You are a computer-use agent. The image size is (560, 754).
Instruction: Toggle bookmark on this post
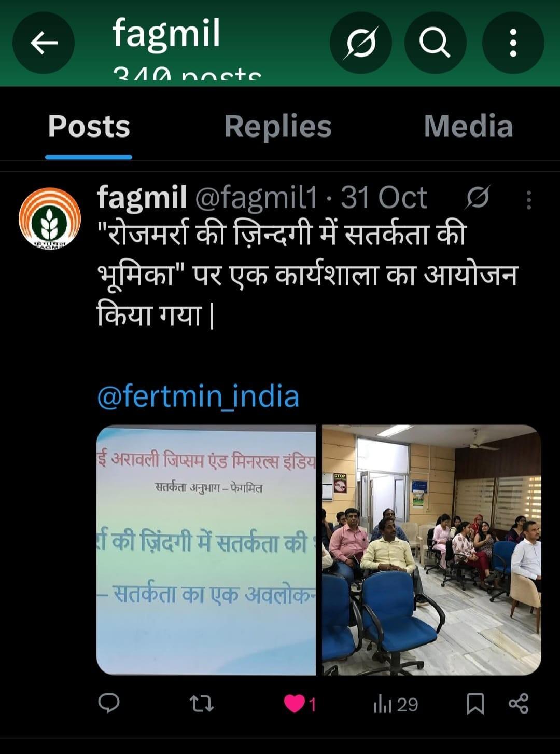pyautogui.click(x=475, y=704)
